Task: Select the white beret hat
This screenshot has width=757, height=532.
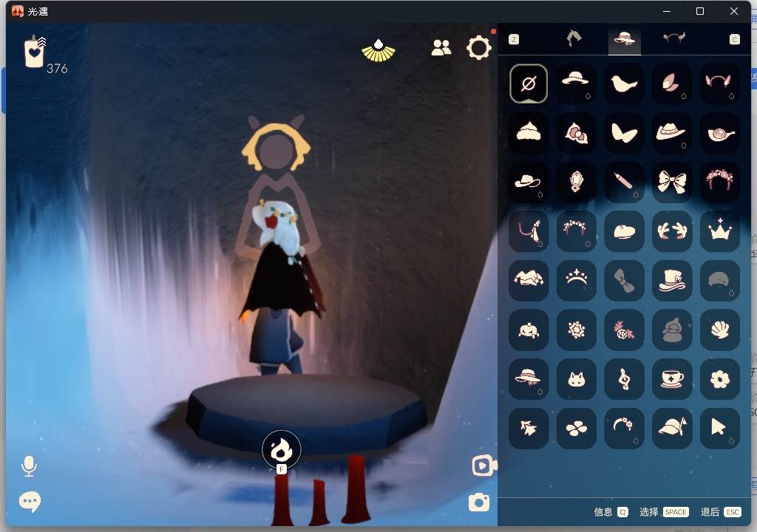Action: 624,231
